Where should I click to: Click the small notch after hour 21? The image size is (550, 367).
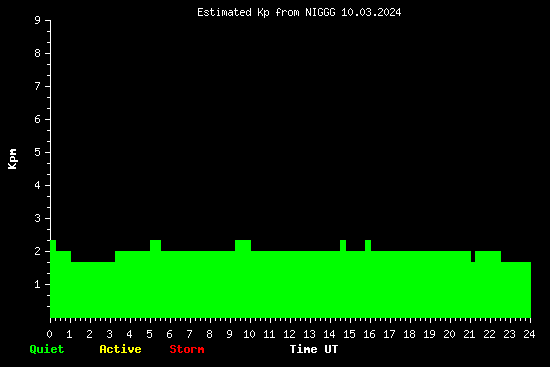point(473,256)
